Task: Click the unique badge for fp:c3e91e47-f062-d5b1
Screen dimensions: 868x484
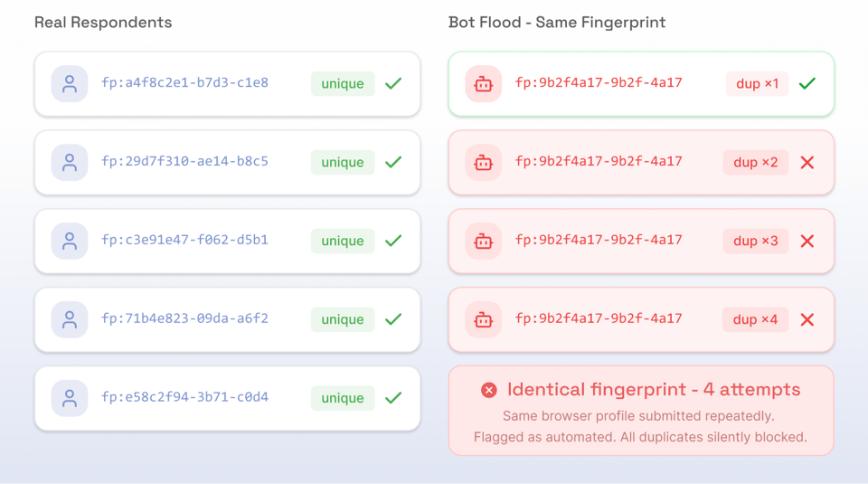Action: pyautogui.click(x=343, y=241)
